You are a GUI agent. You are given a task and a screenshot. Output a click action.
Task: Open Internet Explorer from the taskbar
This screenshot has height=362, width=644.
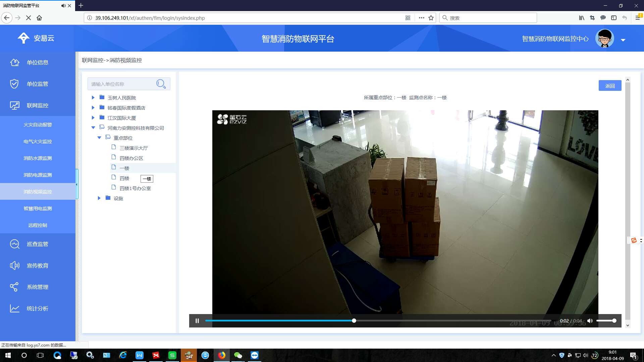click(x=123, y=355)
